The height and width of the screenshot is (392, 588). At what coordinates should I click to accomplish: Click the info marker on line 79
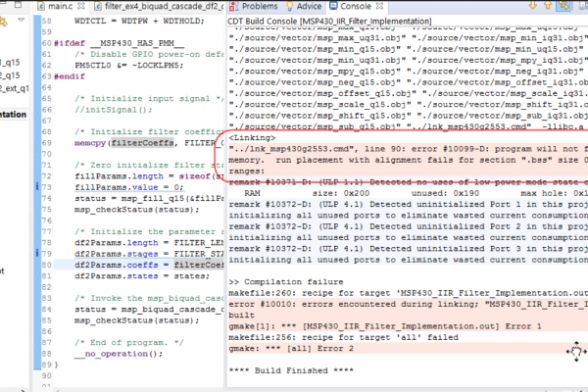(37, 253)
